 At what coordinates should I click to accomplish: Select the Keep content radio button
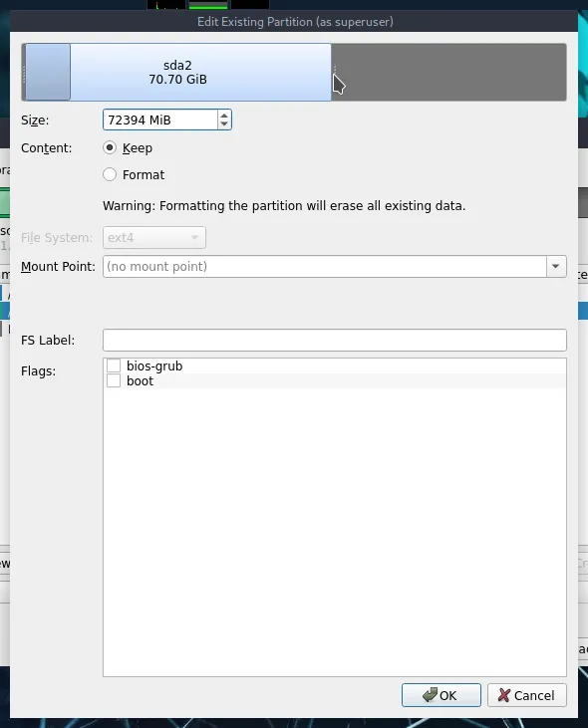coord(110,147)
